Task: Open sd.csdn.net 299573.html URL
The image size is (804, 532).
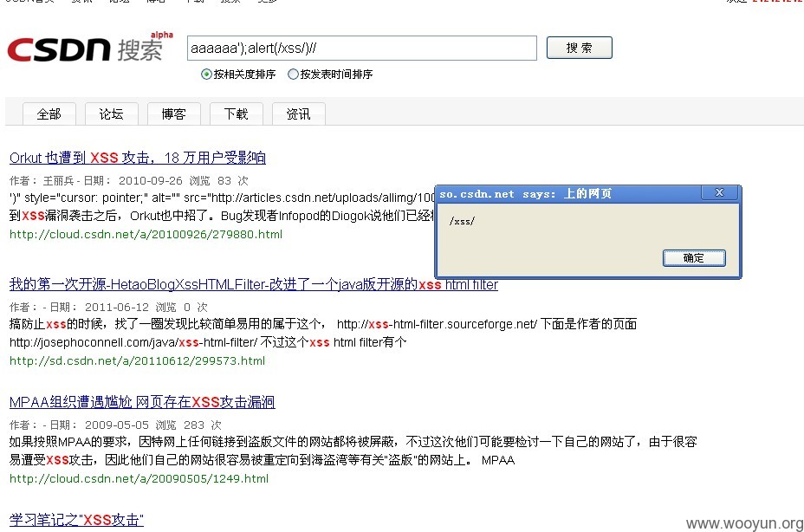Action: coord(138,360)
